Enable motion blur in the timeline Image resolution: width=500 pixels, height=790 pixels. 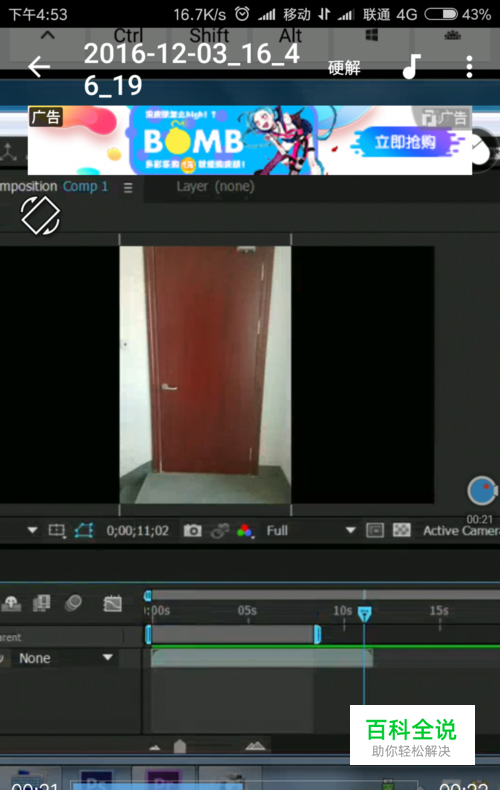tap(74, 603)
